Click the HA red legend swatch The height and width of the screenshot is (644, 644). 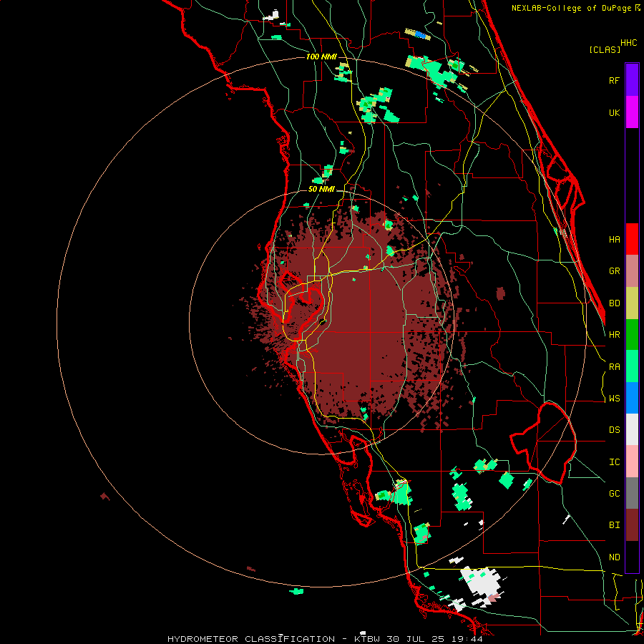632,239
